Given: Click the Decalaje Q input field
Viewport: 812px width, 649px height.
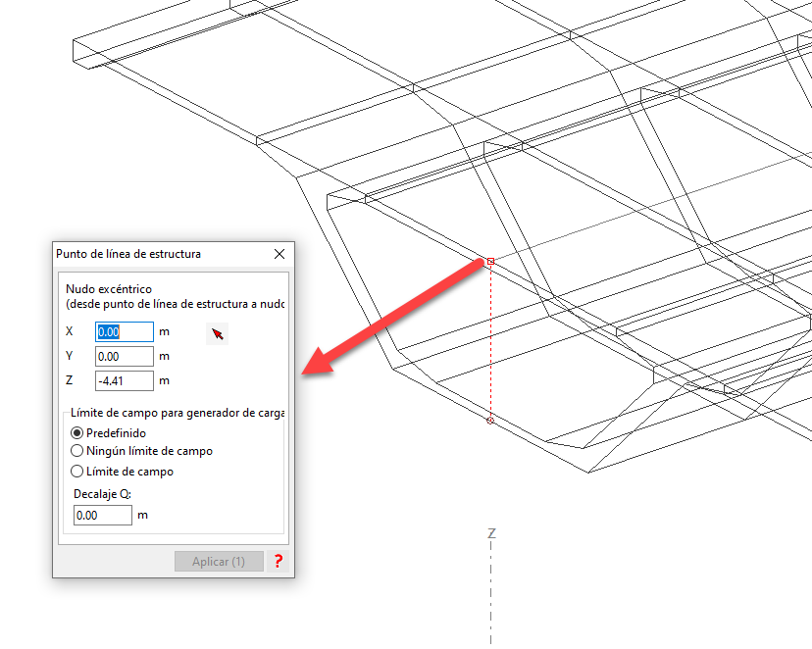Looking at the screenshot, I should coord(103,515).
